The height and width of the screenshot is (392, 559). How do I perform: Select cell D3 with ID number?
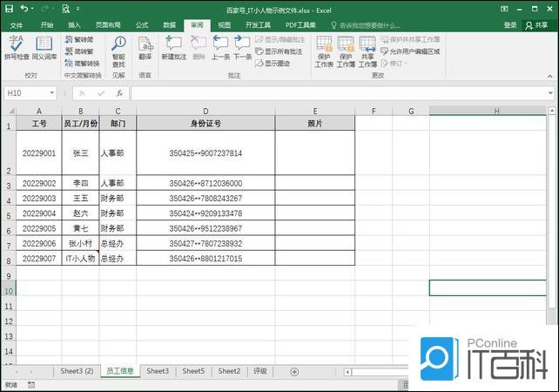pyautogui.click(x=205, y=184)
